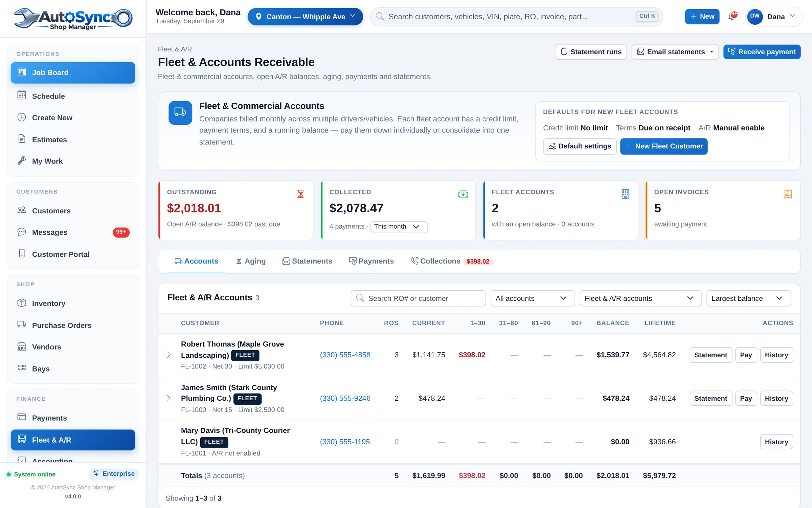
Task: Click the Outstanding hourglass icon
Action: pyautogui.click(x=300, y=194)
